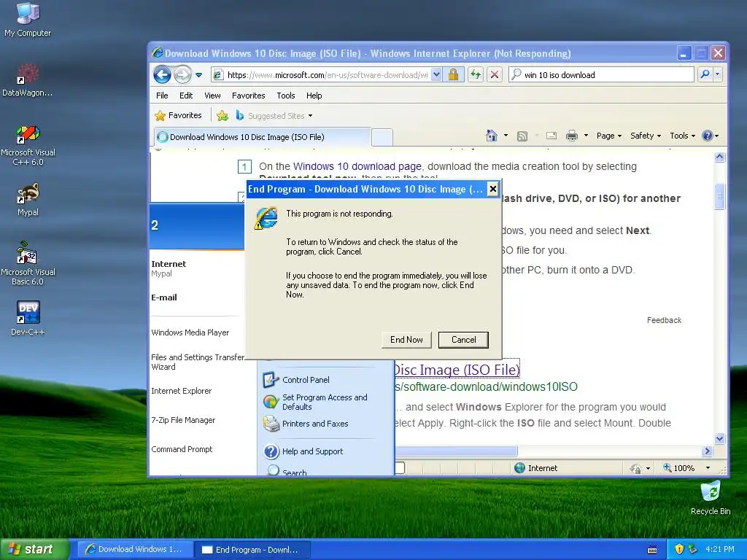The width and height of the screenshot is (747, 560).
Task: Click the horizontal scrollbar thumb
Action: click(456, 451)
